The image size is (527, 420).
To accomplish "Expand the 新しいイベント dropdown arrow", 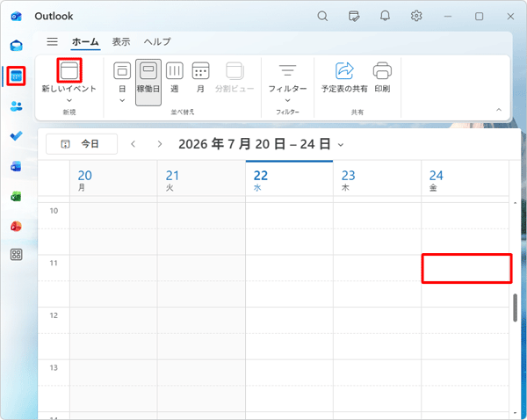I will 69,100.
